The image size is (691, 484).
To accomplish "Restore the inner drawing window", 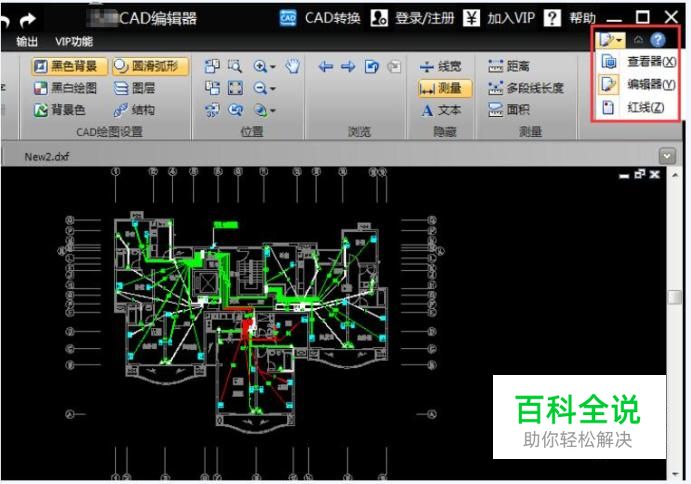I will tap(639, 175).
